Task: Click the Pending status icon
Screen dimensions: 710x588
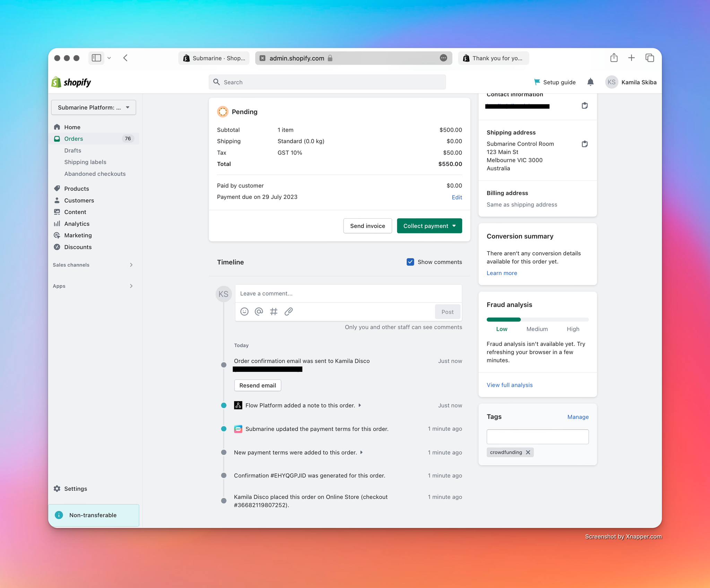Action: (223, 112)
